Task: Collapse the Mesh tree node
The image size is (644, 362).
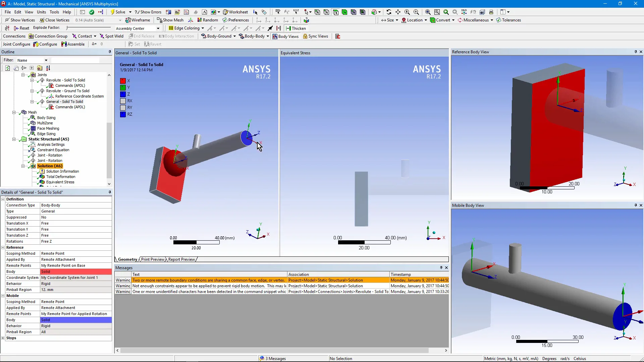Action: (x=14, y=112)
